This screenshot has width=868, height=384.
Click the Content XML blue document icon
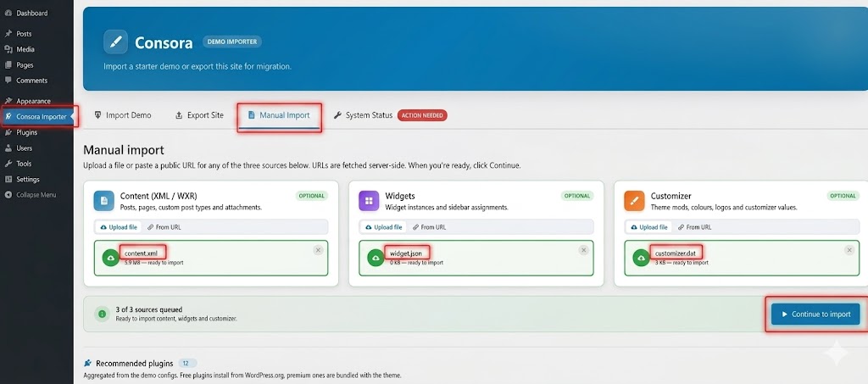coord(103,200)
